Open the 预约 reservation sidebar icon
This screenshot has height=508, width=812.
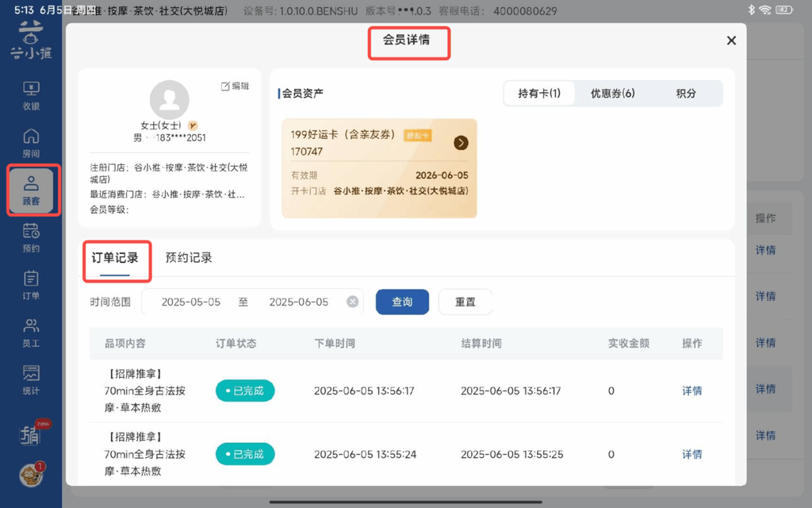[x=31, y=237]
